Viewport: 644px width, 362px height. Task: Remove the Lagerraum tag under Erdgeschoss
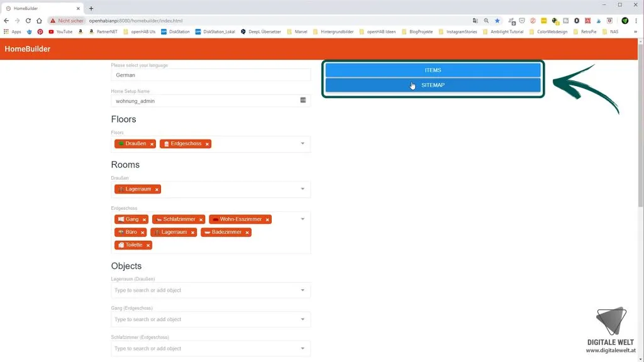(x=192, y=233)
